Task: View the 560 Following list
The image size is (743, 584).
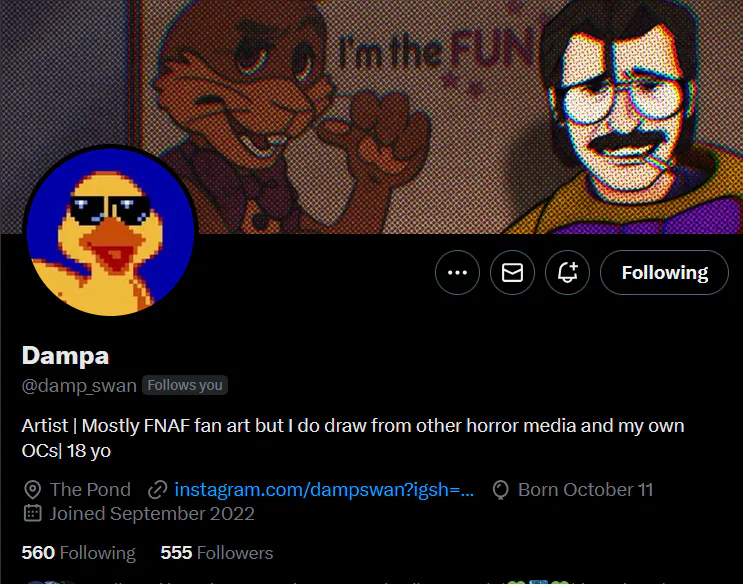Action: pos(78,553)
